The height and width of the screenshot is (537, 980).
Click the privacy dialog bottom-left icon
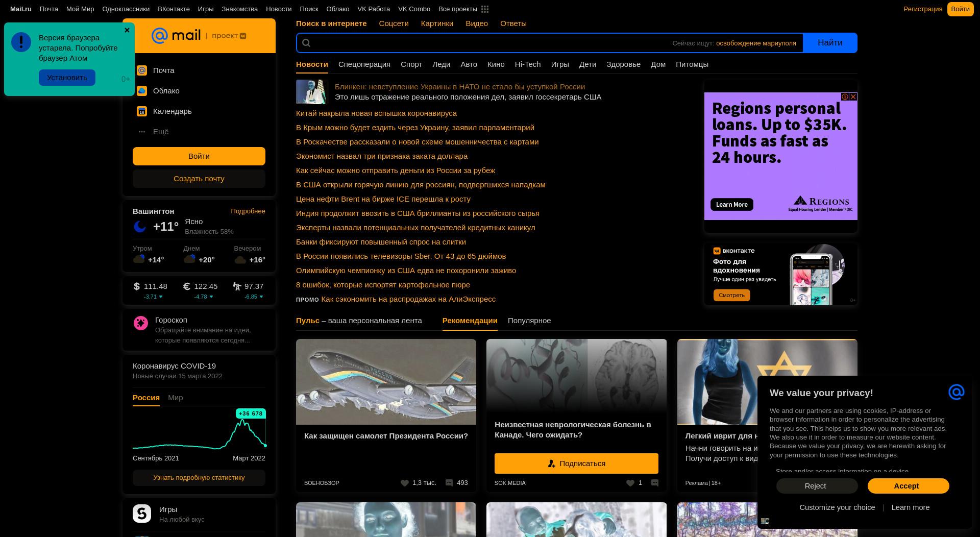[765, 521]
